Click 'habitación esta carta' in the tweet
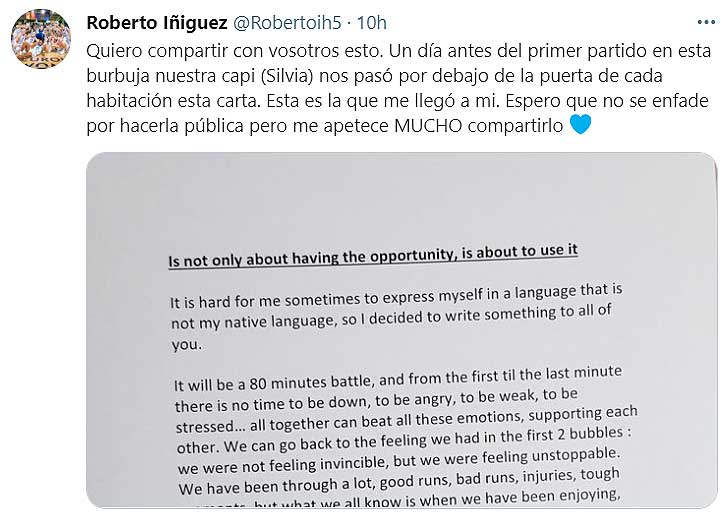723x521 pixels. (x=173, y=101)
